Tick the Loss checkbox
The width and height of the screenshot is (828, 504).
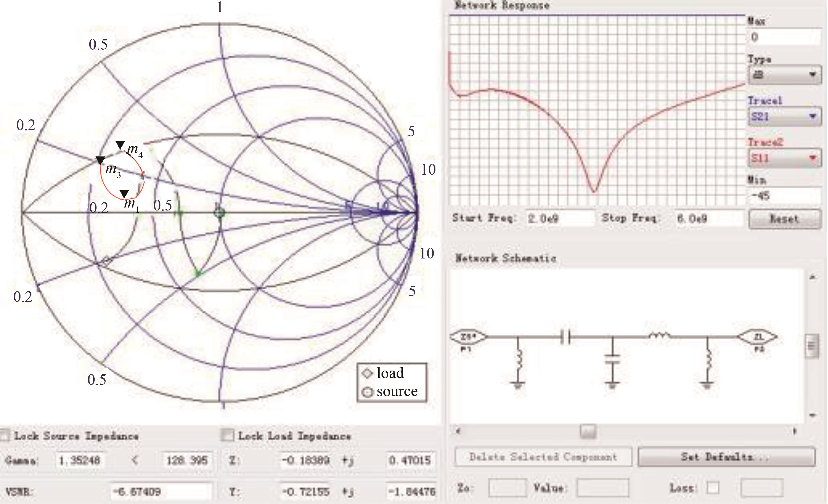point(713,488)
